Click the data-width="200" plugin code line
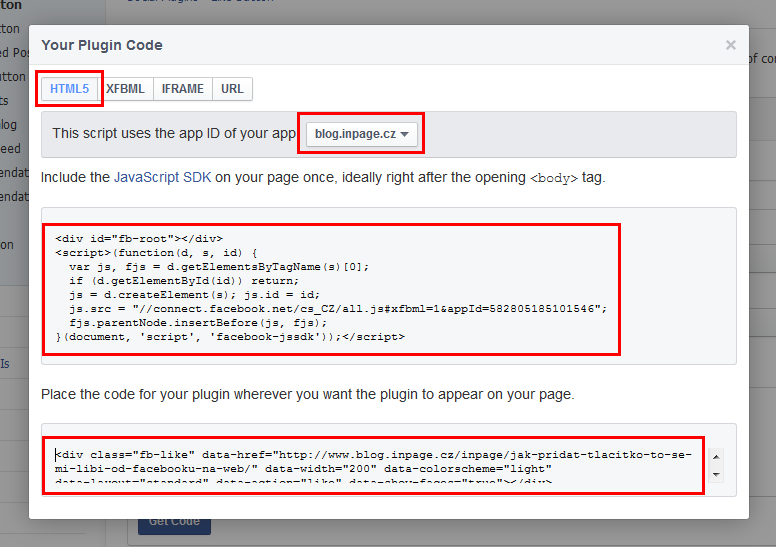This screenshot has height=547, width=776. 372,468
